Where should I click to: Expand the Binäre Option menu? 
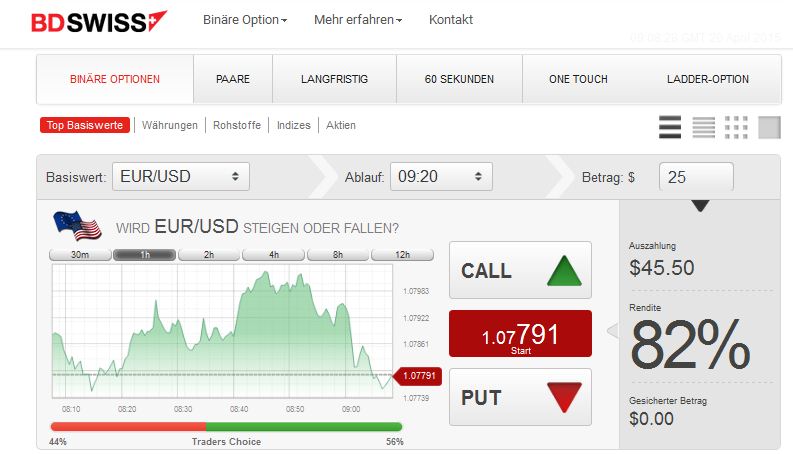pos(245,20)
